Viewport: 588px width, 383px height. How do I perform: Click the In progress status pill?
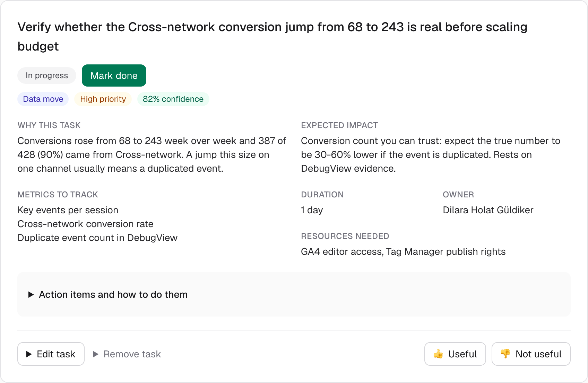47,75
